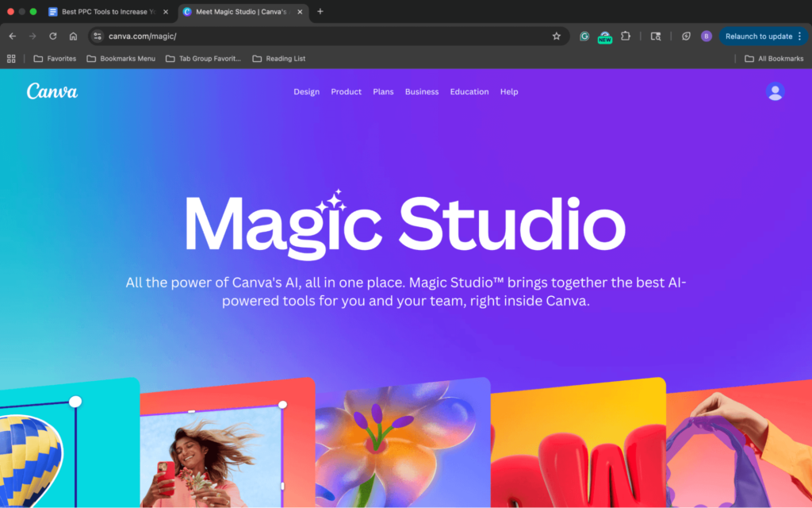Click the tab search icon in the toolbar
Screen dimensions: 812x508
(656, 37)
